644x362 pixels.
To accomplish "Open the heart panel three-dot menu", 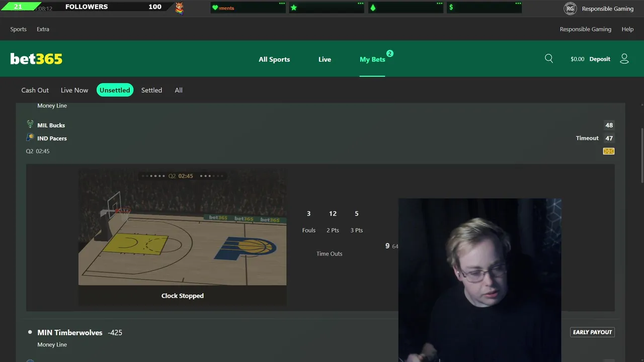I will click(282, 4).
